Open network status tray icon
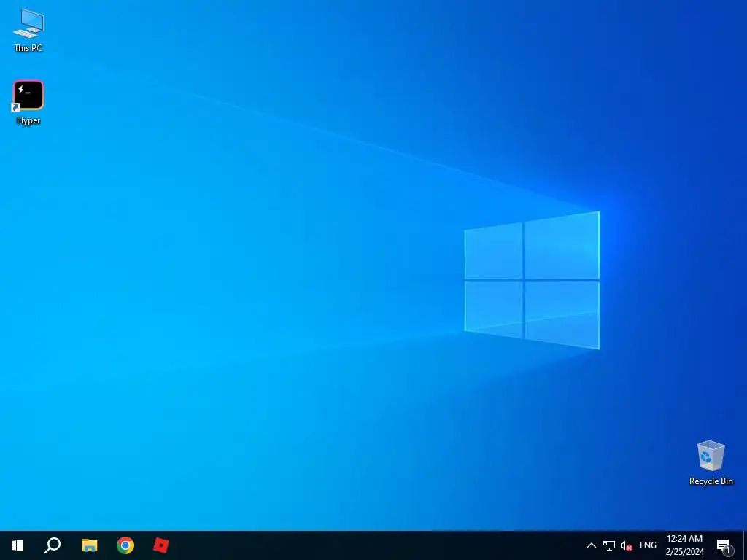 (609, 545)
